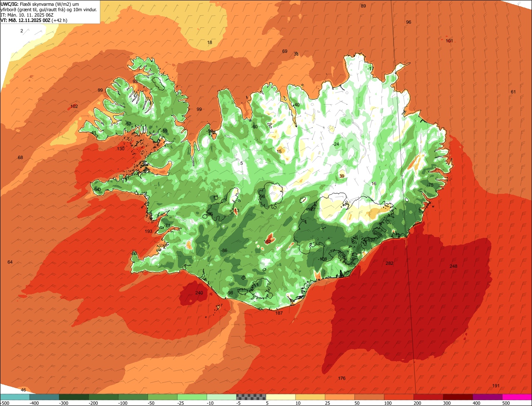Click the map value 248
Screen dimensions: 532x406
pyautogui.click(x=453, y=266)
